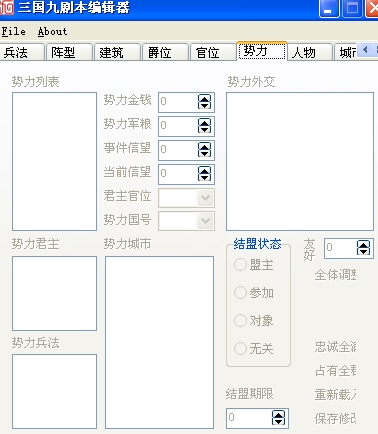The image size is (378, 434).
Task: Click the tab strip left scroll arrow
Action: click(x=365, y=50)
